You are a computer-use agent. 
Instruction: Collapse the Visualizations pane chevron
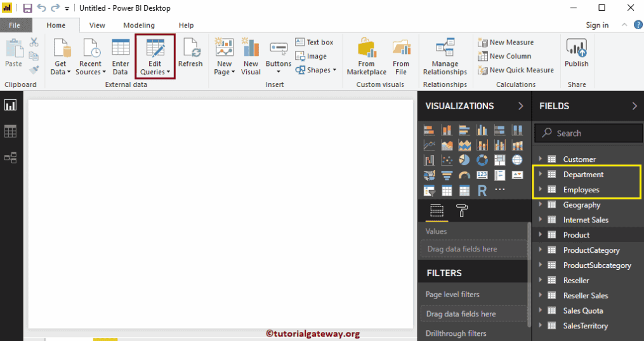[521, 106]
